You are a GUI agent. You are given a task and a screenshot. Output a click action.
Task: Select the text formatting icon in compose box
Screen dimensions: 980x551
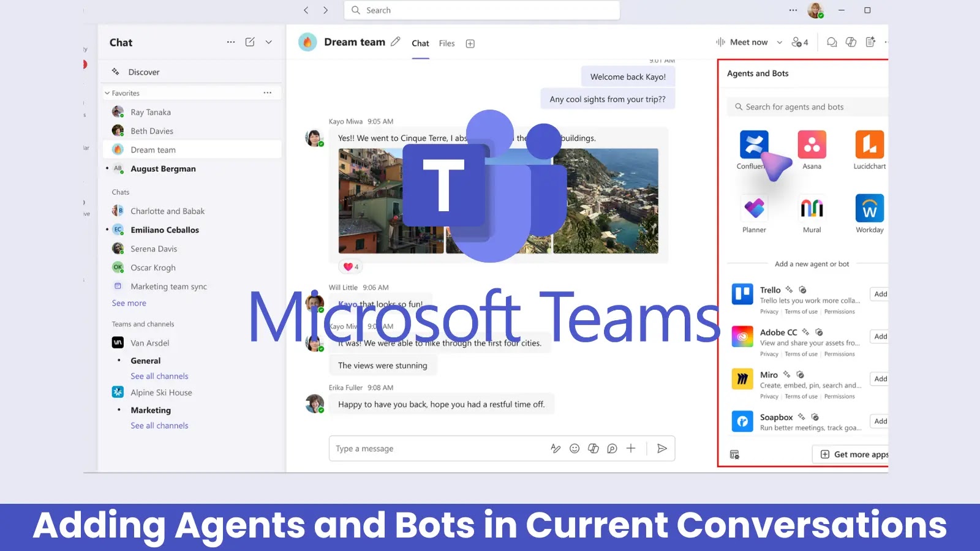(x=556, y=448)
